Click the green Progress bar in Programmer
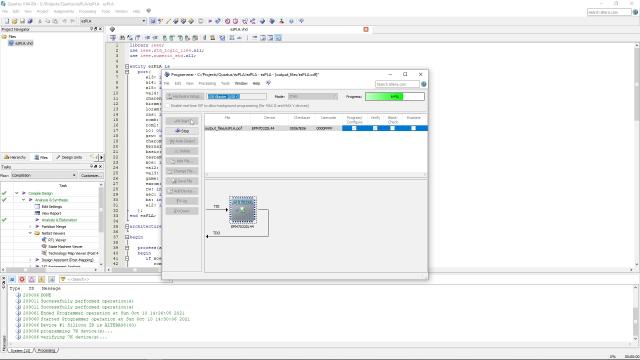Screen dimensions: 640x360 click(x=395, y=96)
